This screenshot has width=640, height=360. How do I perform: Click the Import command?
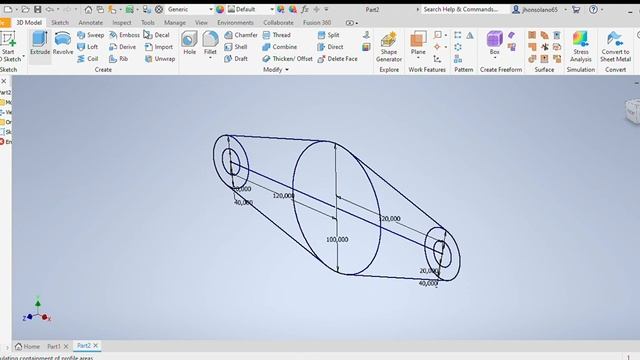pyautogui.click(x=159, y=47)
